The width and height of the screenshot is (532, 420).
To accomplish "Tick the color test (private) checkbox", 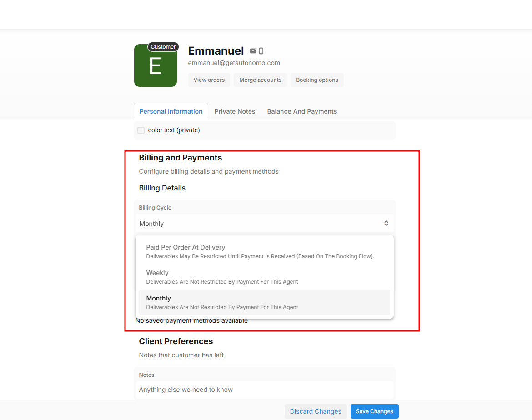I will click(141, 130).
